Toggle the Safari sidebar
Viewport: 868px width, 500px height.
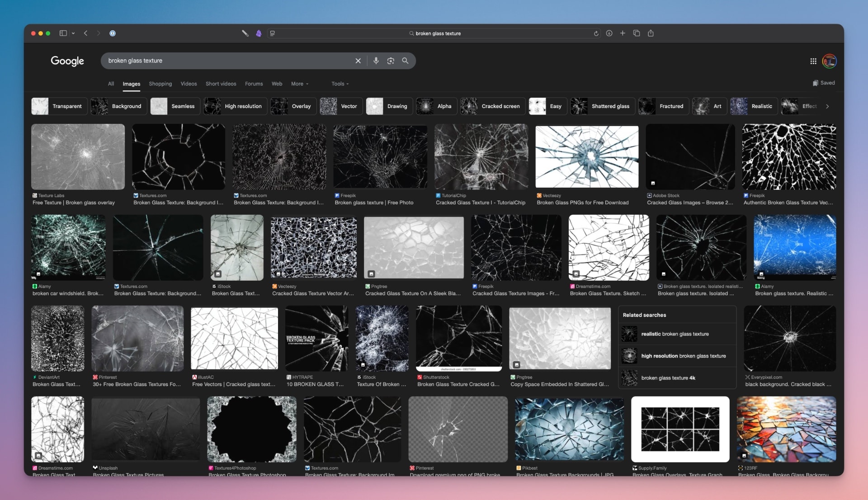(x=63, y=33)
